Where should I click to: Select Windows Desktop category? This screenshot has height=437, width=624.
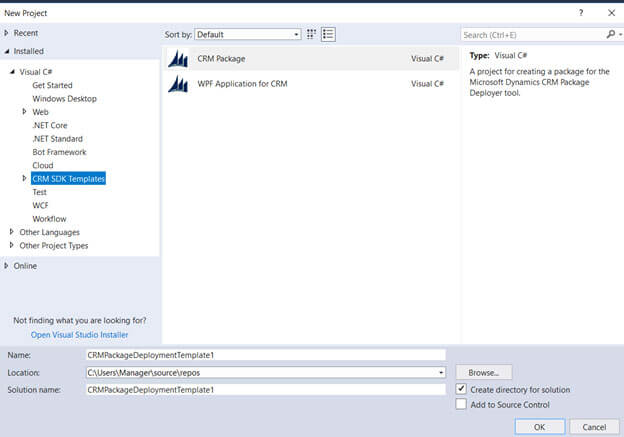[64, 99]
